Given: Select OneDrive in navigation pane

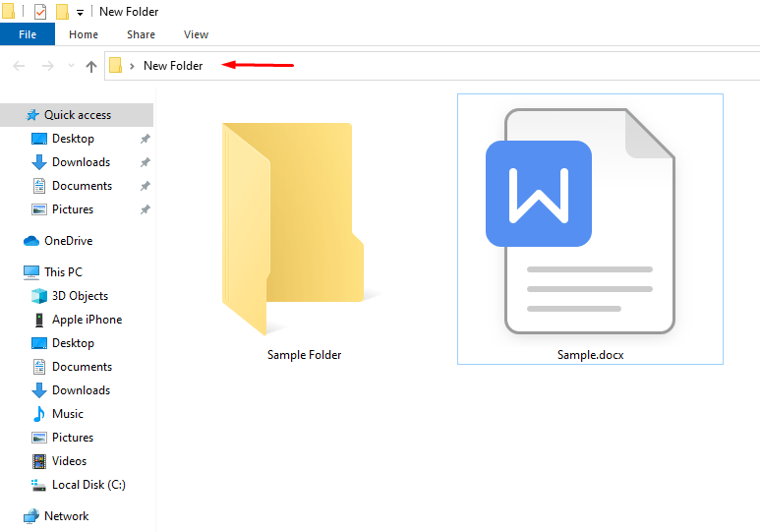Looking at the screenshot, I should 68,241.
